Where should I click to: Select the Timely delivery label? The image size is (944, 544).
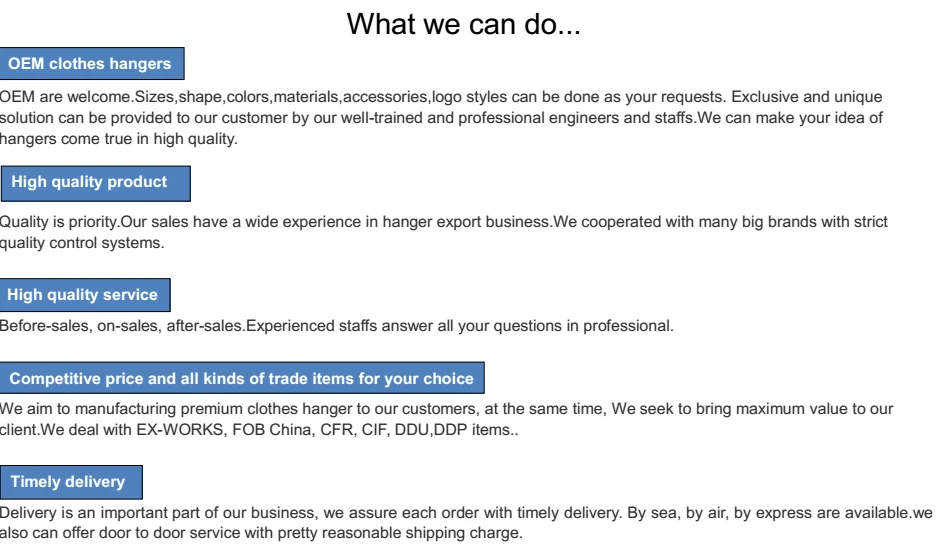(68, 482)
